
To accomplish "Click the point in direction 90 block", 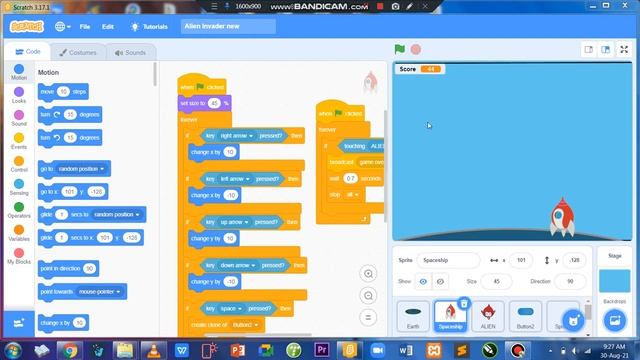I will (x=68, y=269).
